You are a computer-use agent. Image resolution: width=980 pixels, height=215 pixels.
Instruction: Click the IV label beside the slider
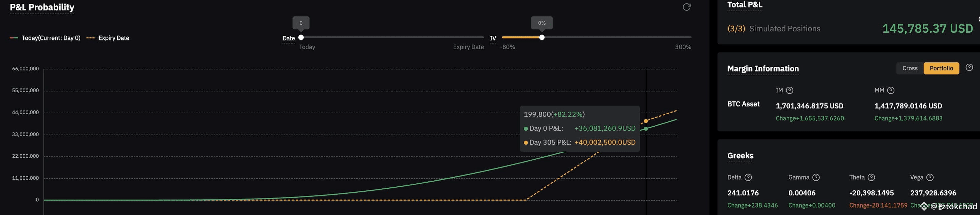493,38
